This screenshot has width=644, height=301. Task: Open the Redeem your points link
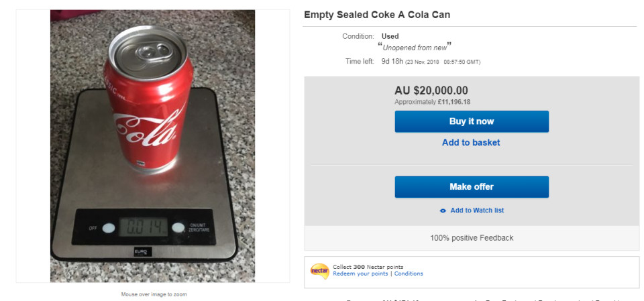pyautogui.click(x=360, y=274)
